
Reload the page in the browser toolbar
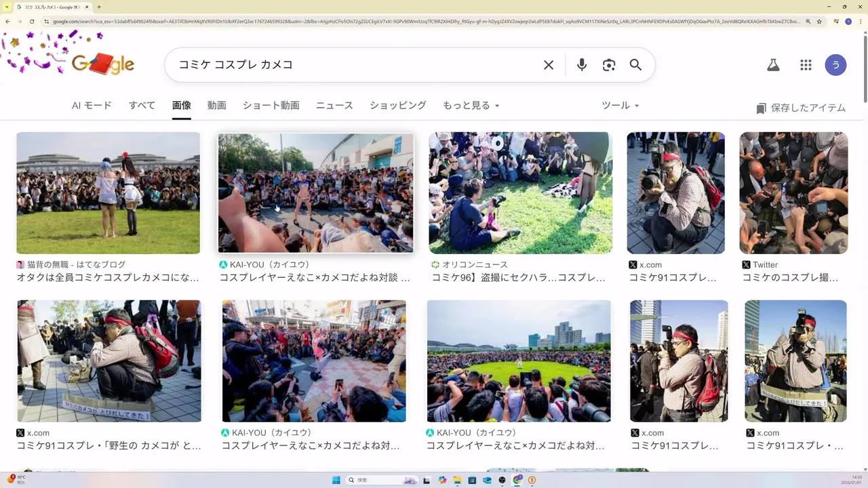click(32, 22)
